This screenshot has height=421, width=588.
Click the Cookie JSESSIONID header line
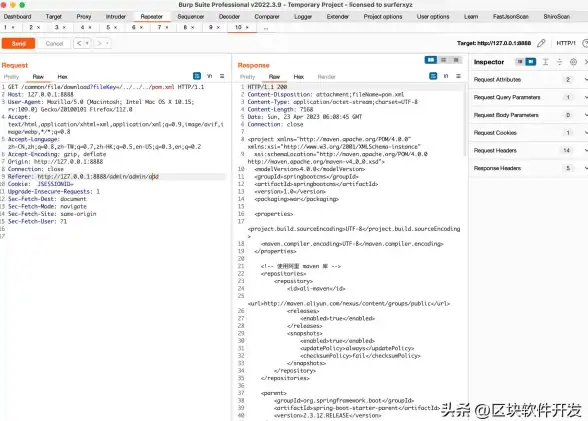pos(40,184)
